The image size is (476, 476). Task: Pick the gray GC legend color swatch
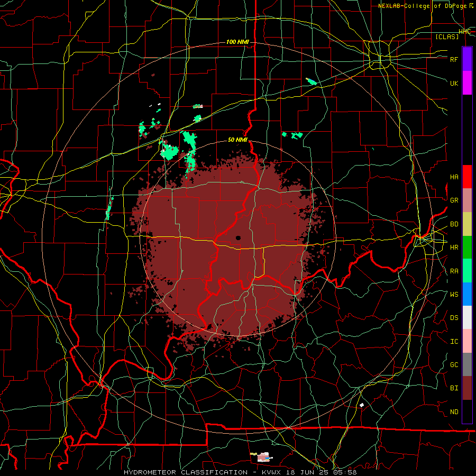pyautogui.click(x=467, y=364)
